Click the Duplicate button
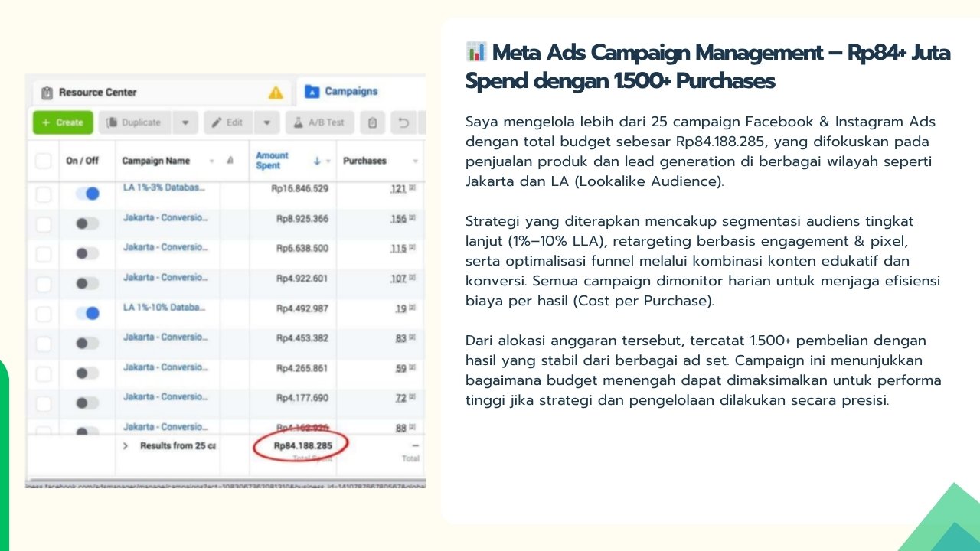 135,122
